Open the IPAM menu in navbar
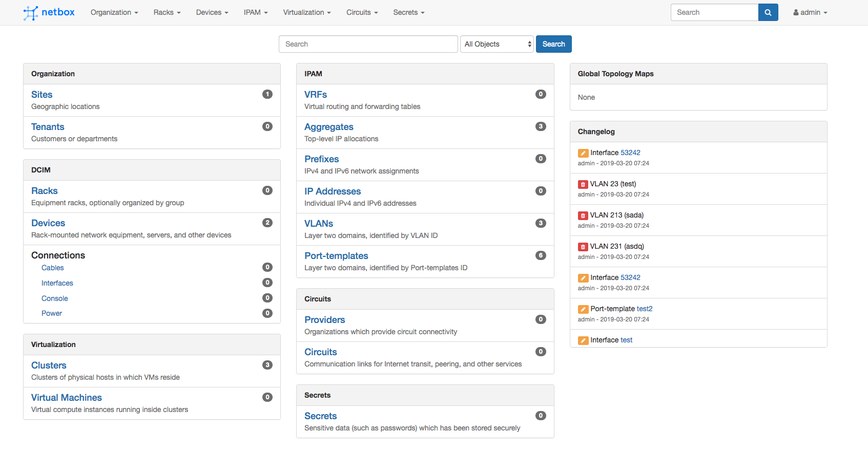The width and height of the screenshot is (868, 454). click(x=256, y=12)
